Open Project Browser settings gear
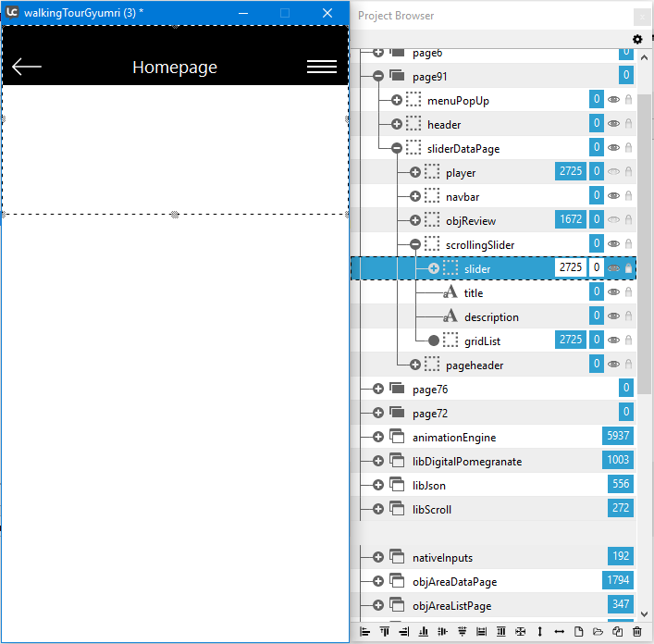The image size is (654, 644). (x=637, y=39)
